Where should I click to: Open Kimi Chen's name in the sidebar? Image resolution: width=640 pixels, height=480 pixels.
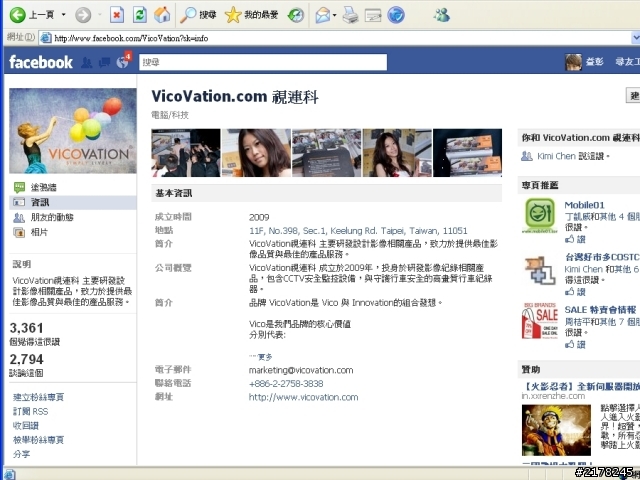point(556,156)
